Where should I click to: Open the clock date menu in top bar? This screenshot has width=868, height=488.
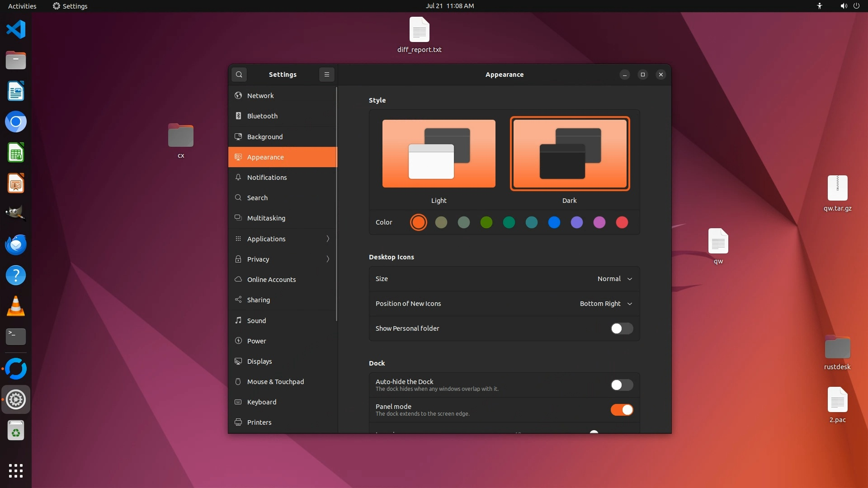coord(449,6)
